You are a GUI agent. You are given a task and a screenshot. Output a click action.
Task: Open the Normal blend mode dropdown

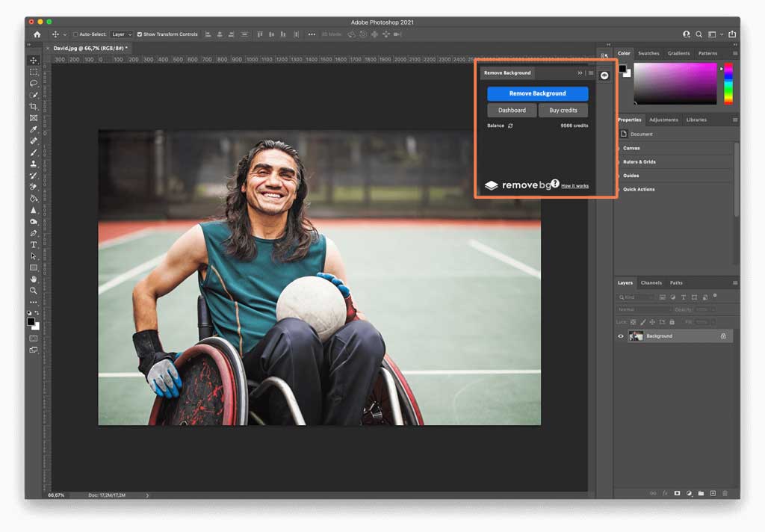coord(644,309)
